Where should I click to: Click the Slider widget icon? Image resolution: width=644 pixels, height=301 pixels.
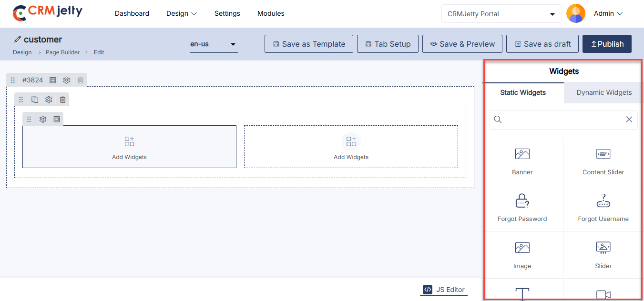pyautogui.click(x=603, y=248)
